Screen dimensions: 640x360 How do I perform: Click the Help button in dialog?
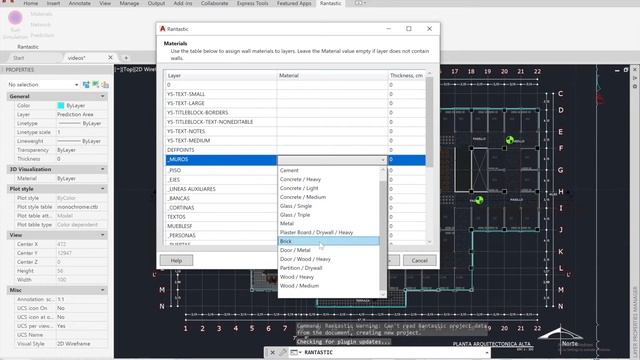coord(176,260)
